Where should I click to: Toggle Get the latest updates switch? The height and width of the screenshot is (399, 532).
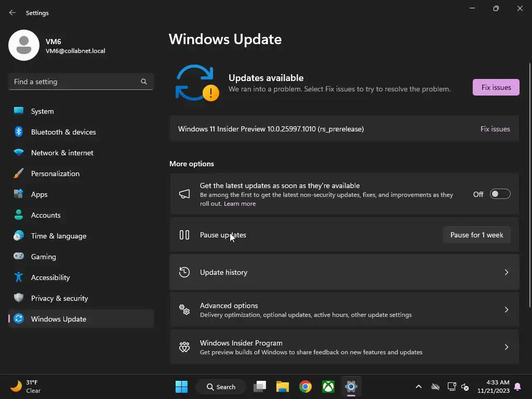[500, 194]
